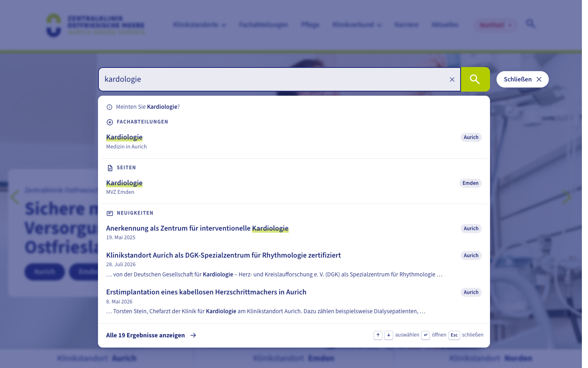588x368 pixels.
Task: Close the search overlay with Schließen
Action: click(522, 79)
